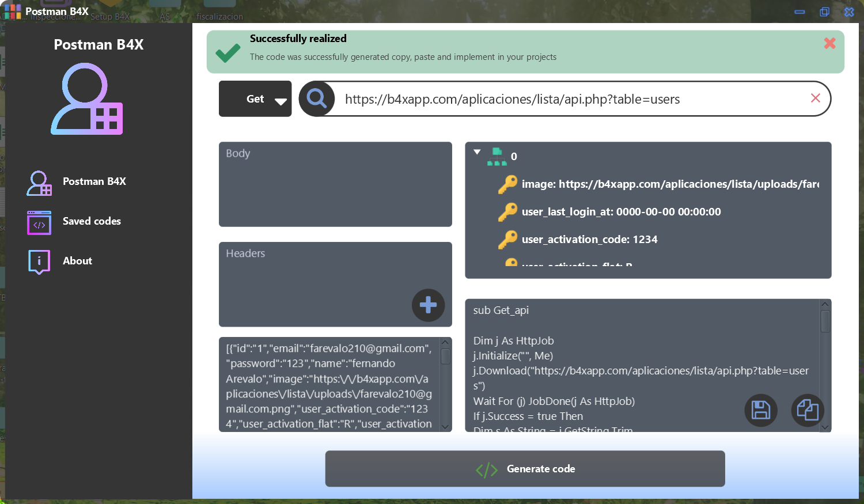Copy the generated code with copy icon
This screenshot has height=504, width=864.
tap(808, 410)
